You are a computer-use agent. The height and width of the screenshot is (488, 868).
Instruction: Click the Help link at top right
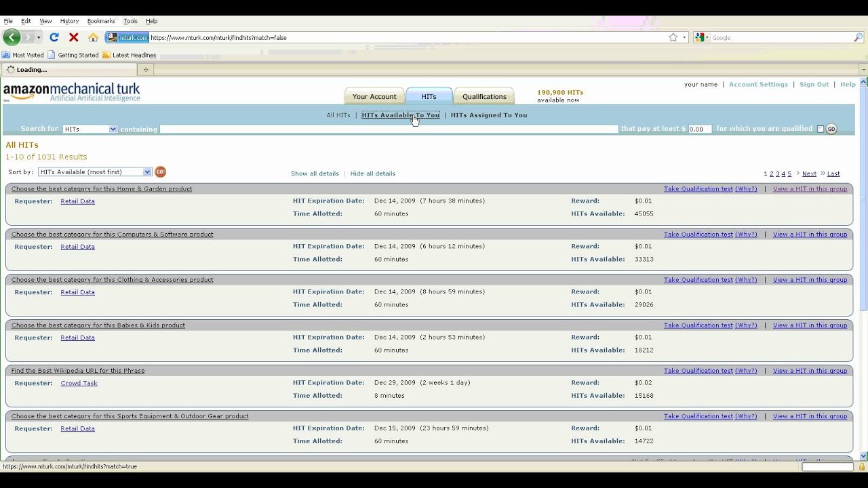pyautogui.click(x=848, y=85)
